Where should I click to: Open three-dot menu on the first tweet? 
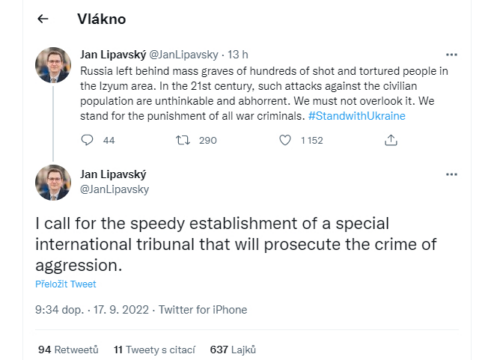(x=452, y=55)
